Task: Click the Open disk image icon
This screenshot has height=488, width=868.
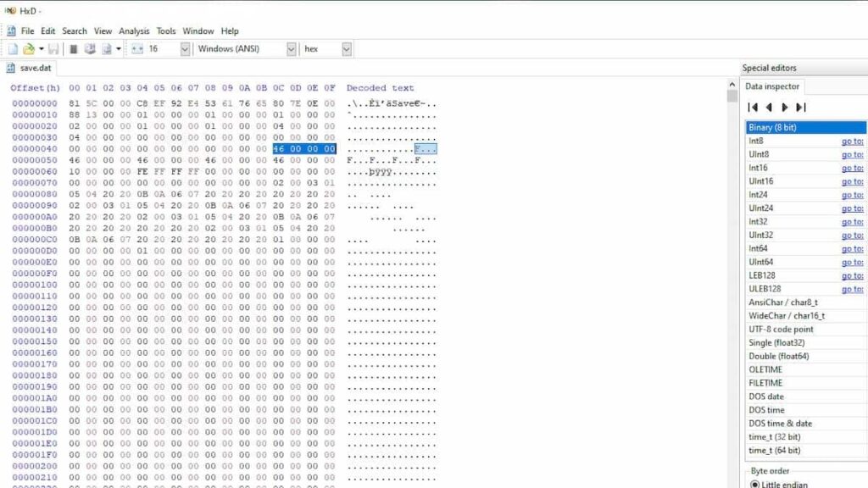Action: [x=107, y=49]
